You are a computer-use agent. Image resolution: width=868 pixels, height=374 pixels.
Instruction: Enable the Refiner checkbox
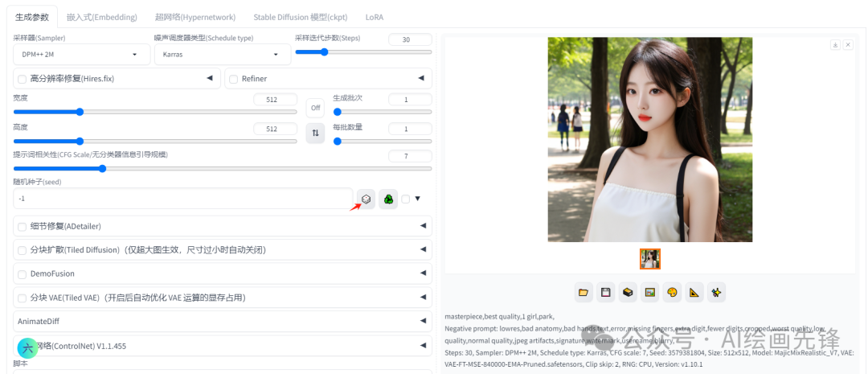point(234,79)
